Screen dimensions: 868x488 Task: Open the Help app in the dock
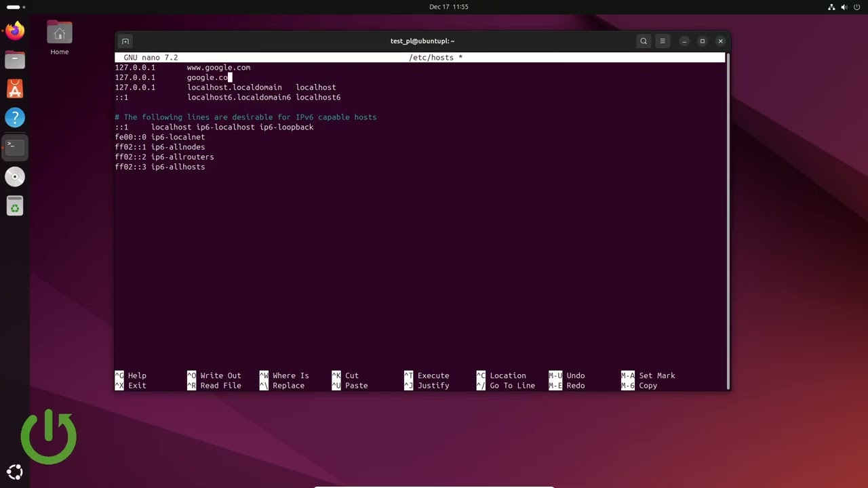point(15,118)
